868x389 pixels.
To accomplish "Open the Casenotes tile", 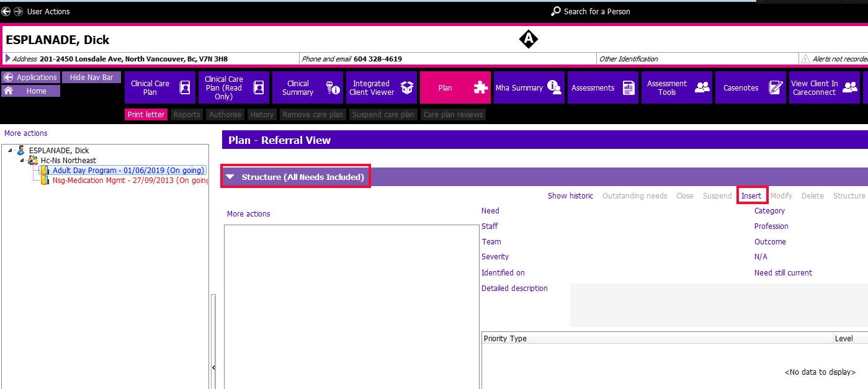I will click(x=751, y=87).
